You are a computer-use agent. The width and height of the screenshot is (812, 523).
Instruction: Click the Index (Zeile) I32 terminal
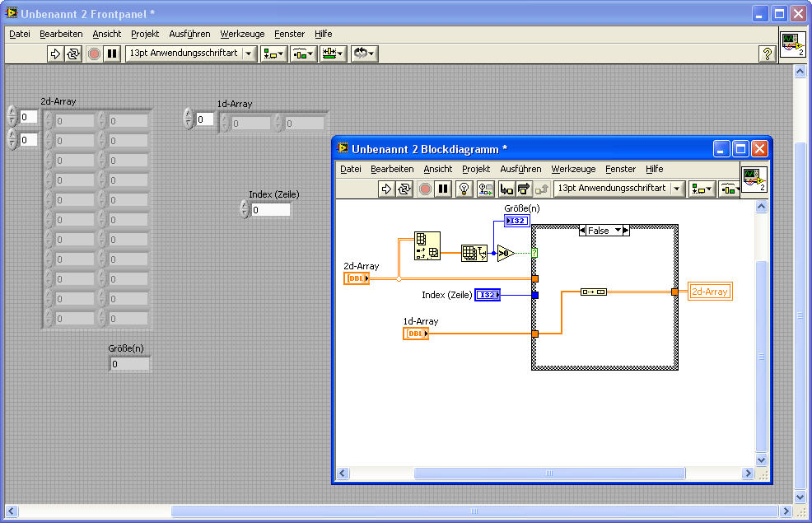(x=488, y=295)
